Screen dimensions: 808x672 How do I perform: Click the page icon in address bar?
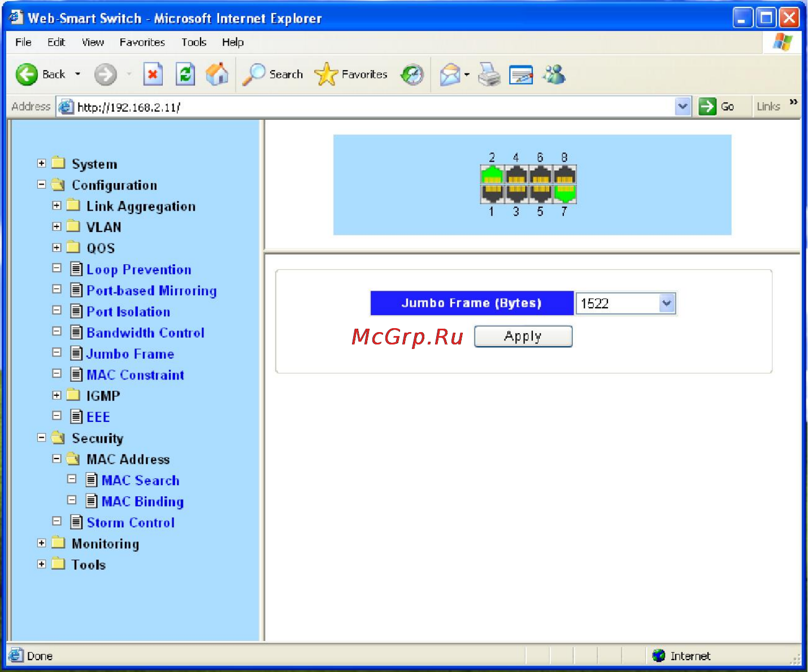click(66, 106)
